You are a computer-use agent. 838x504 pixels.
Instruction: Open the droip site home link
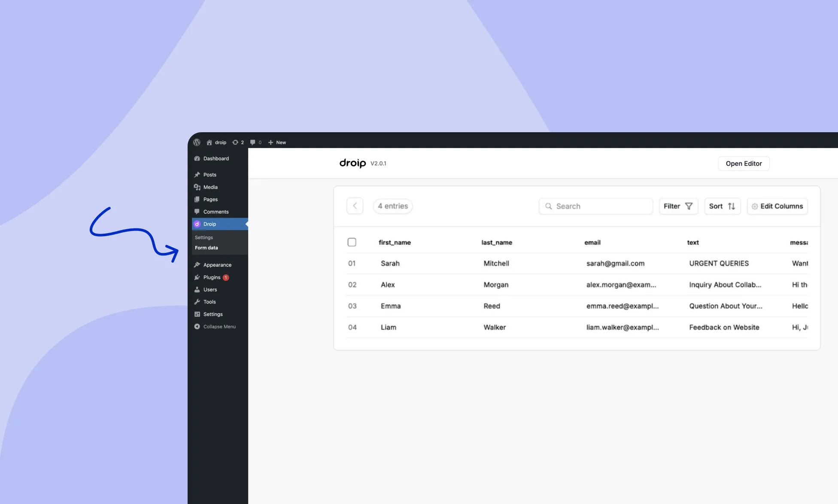coord(216,142)
